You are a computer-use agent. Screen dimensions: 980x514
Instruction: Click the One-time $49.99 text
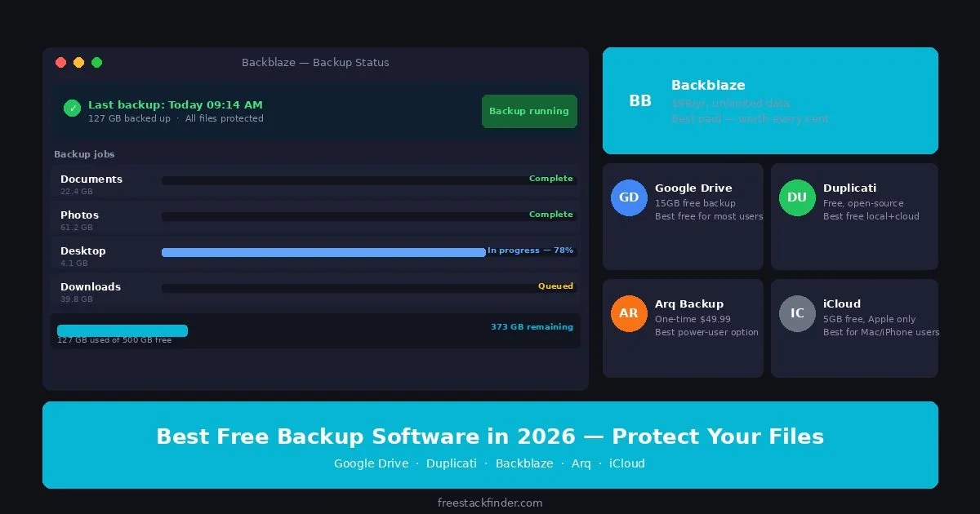pos(693,319)
